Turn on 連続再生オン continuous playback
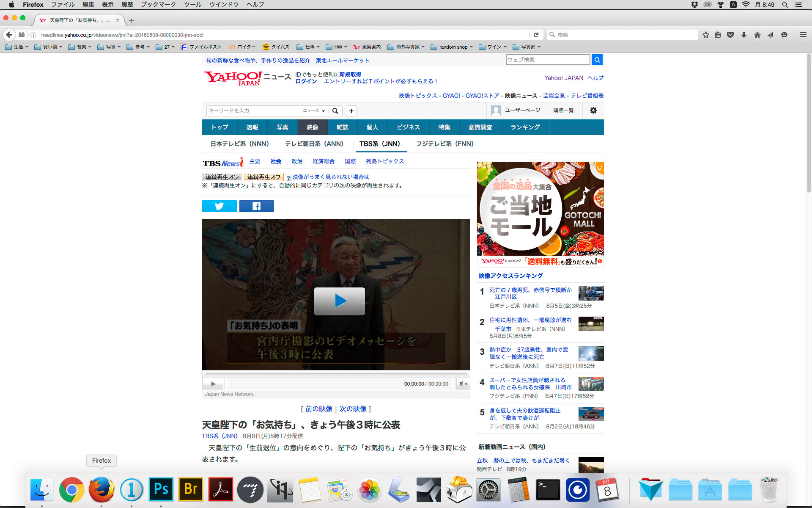This screenshot has width=812, height=508. pyautogui.click(x=222, y=177)
